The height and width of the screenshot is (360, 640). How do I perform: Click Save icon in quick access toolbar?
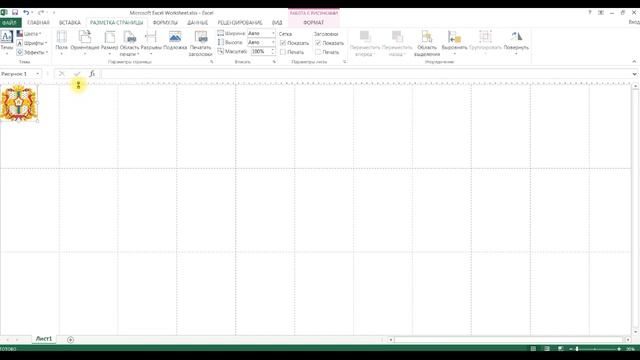point(15,12)
